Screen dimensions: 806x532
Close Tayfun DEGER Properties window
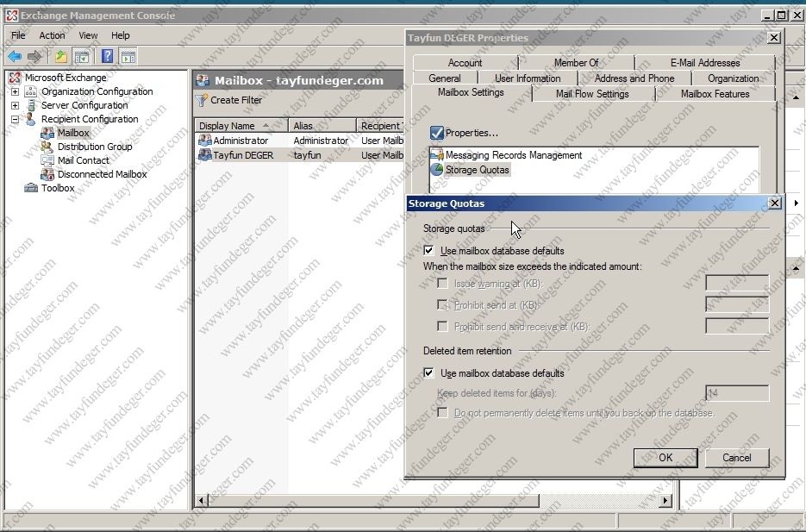tap(773, 38)
